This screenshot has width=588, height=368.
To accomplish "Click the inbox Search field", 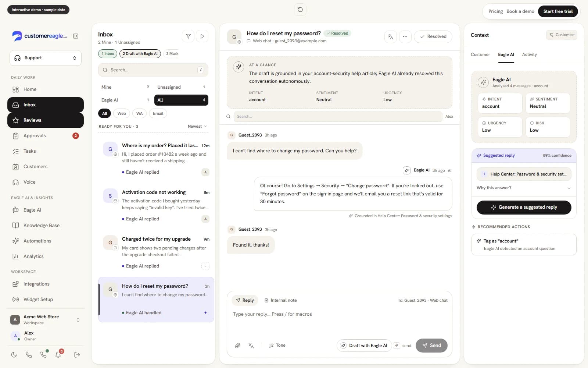I will tap(153, 70).
